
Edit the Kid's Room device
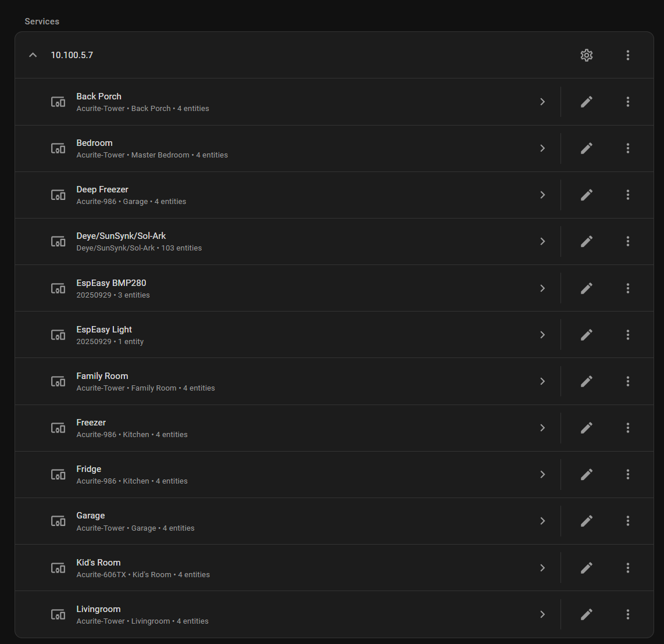point(587,568)
